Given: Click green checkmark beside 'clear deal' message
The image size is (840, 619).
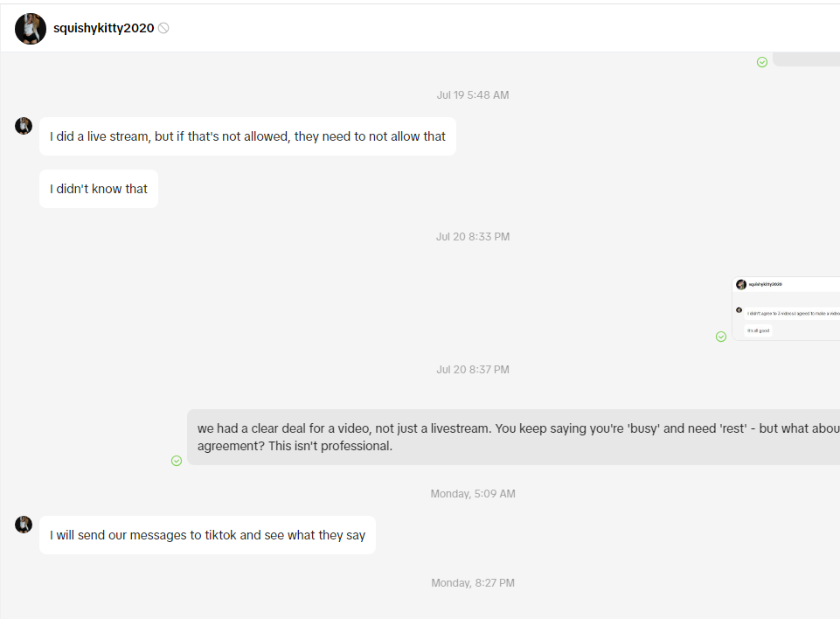Looking at the screenshot, I should tap(177, 461).
